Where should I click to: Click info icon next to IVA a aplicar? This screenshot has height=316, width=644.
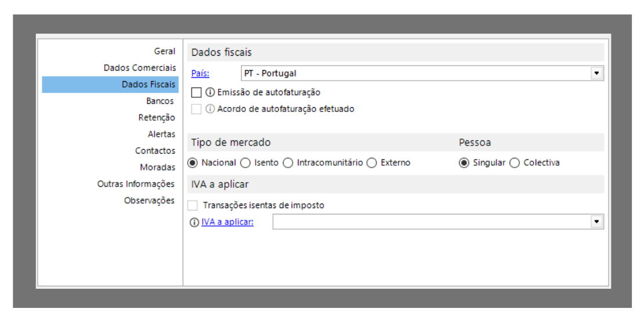click(194, 222)
